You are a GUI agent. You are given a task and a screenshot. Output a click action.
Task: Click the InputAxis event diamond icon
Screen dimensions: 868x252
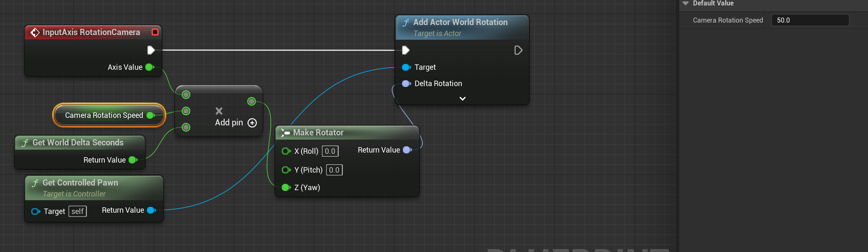[35, 33]
